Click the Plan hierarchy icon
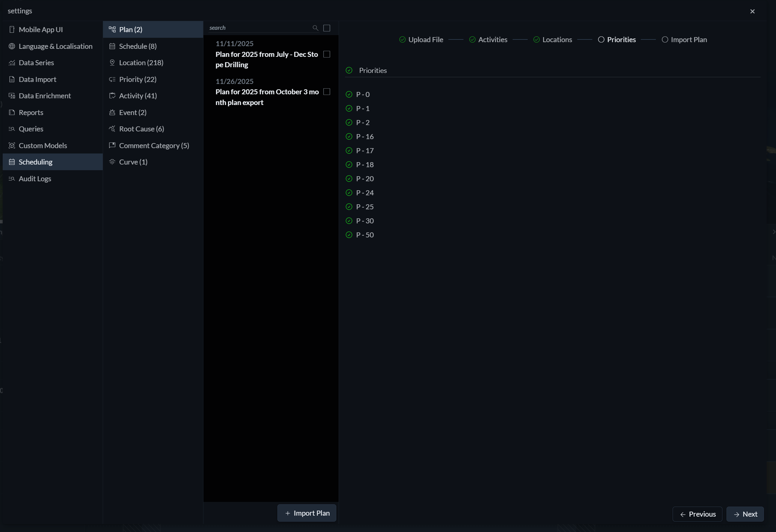The image size is (776, 532). [x=112, y=29]
